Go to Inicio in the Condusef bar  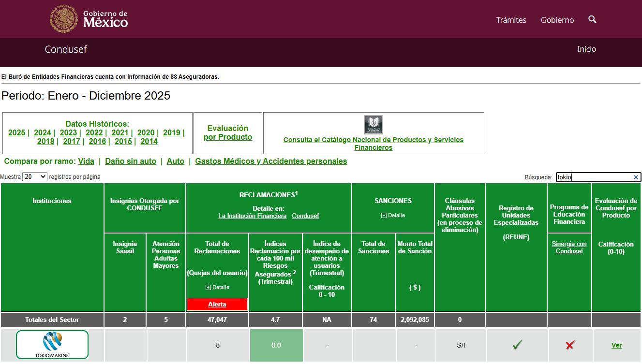click(586, 49)
